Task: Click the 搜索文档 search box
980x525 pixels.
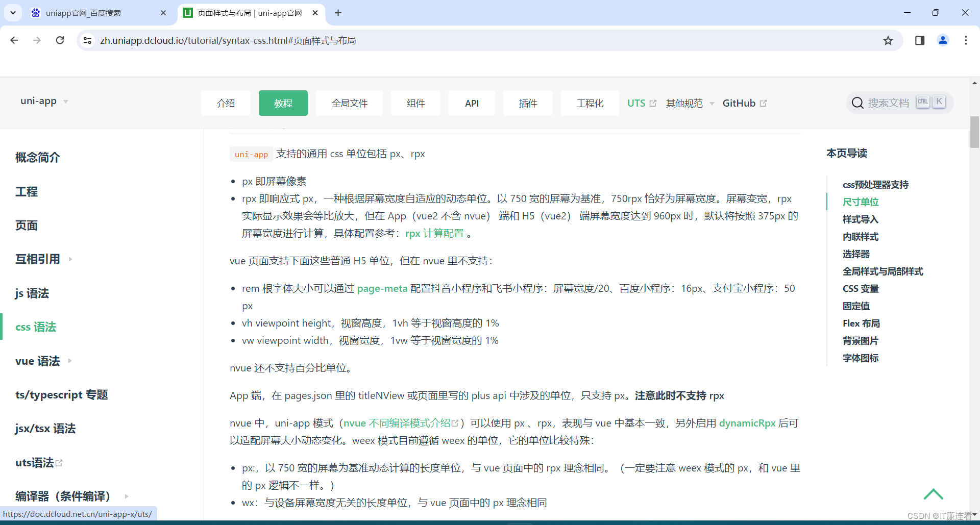Action: 900,103
